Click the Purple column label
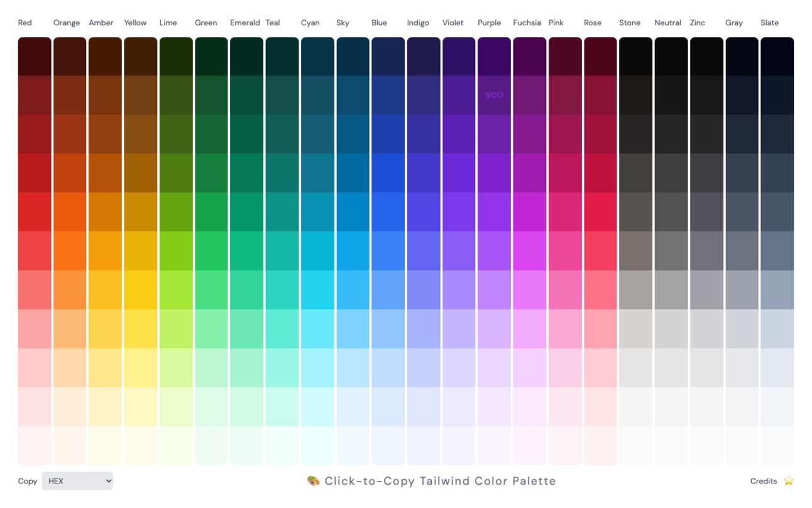 coord(490,23)
